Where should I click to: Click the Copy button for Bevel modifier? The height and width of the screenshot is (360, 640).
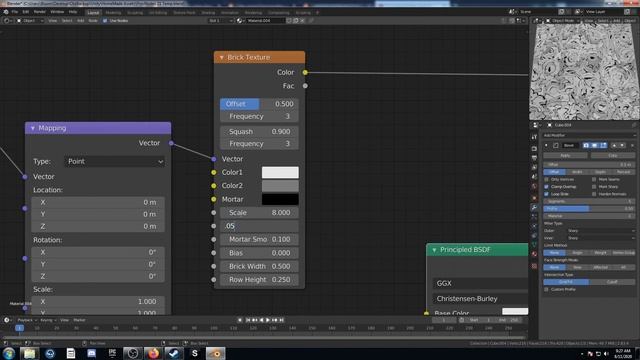(x=613, y=156)
